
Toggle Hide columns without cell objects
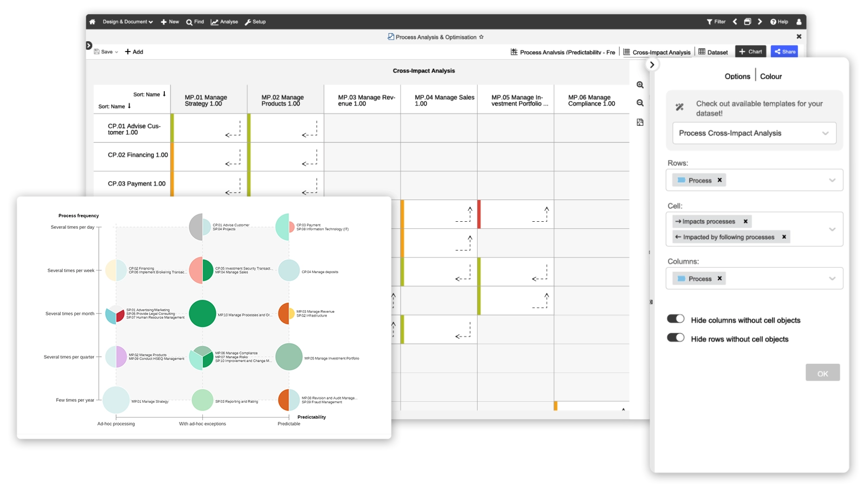pos(676,319)
